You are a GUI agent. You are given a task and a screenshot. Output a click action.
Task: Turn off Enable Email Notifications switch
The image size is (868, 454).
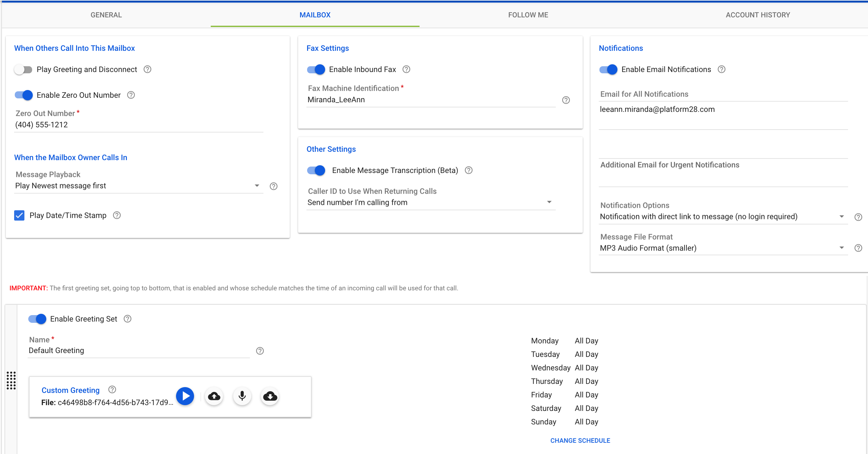pyautogui.click(x=608, y=69)
